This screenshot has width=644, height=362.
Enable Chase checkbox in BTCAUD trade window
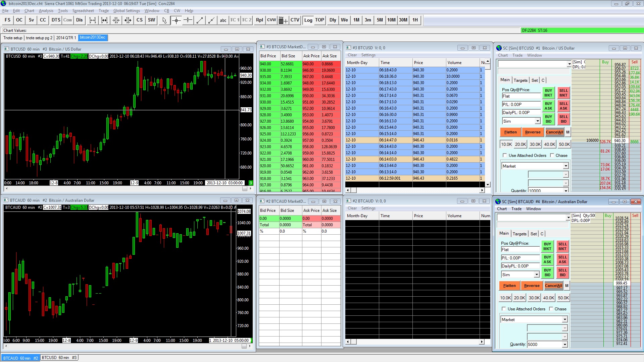click(x=551, y=309)
